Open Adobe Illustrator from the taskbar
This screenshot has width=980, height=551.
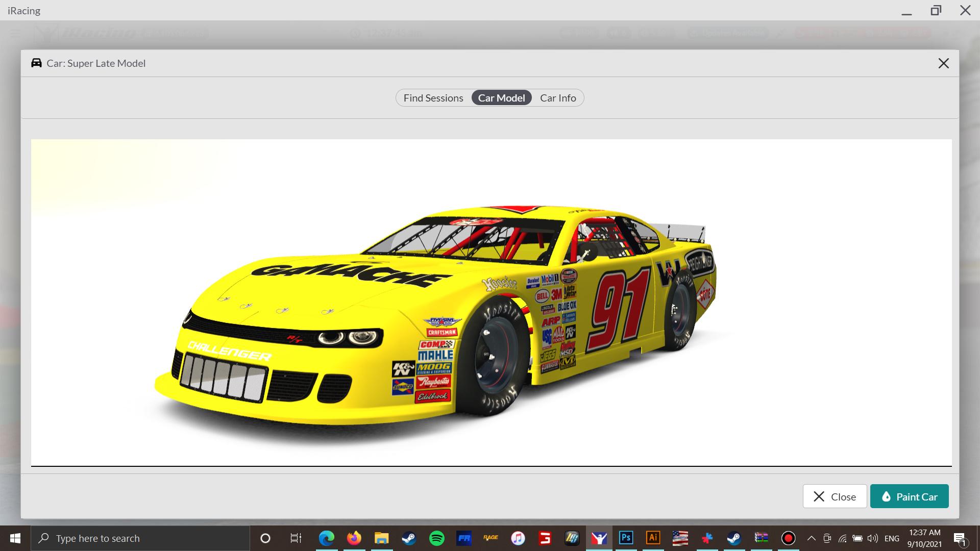click(653, 538)
